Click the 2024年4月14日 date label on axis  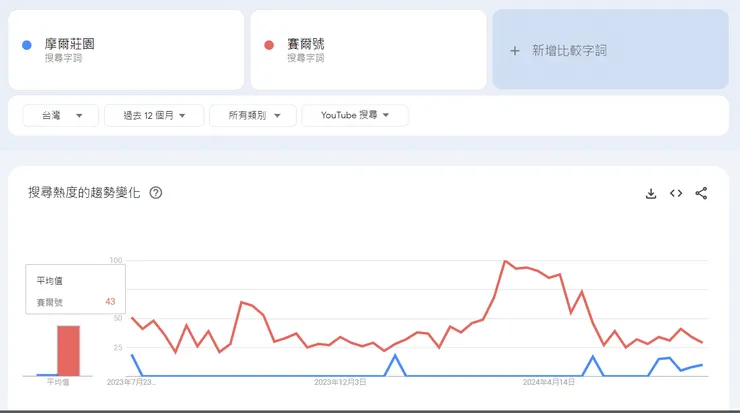click(549, 382)
